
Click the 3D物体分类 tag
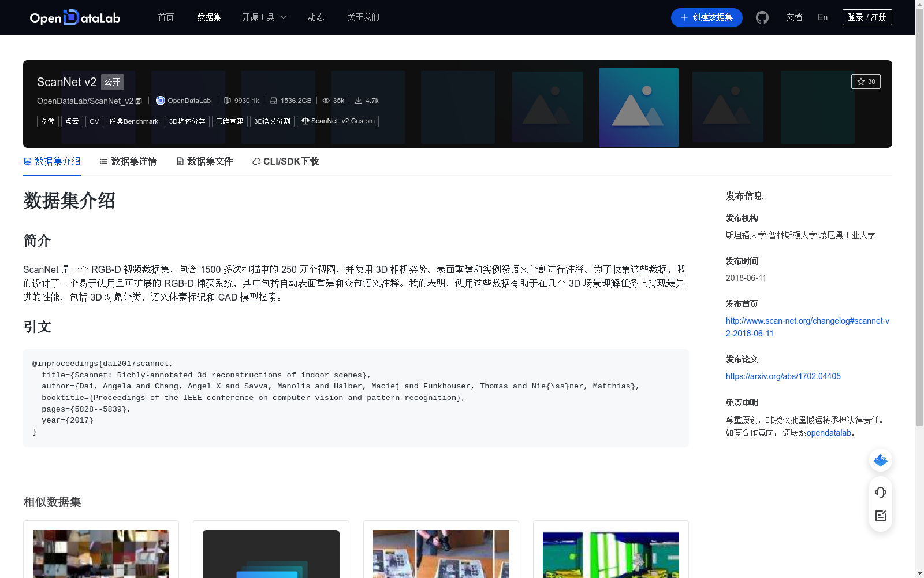click(187, 121)
